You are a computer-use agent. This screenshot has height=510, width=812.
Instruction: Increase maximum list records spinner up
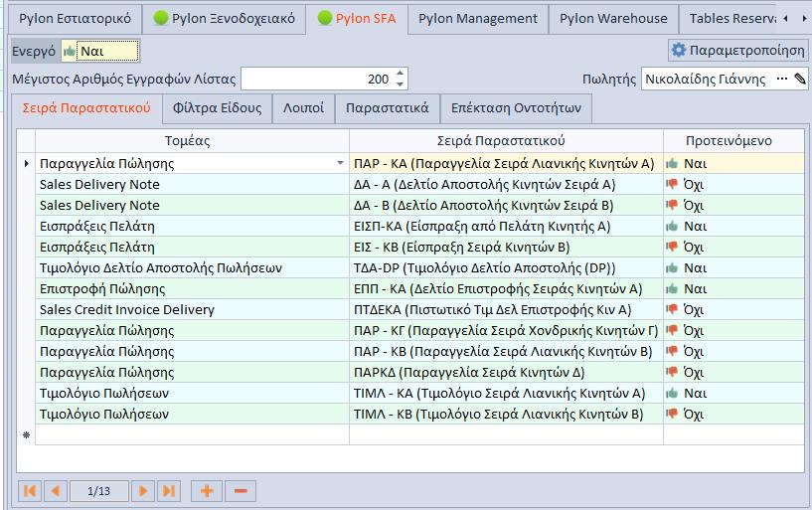point(400,74)
